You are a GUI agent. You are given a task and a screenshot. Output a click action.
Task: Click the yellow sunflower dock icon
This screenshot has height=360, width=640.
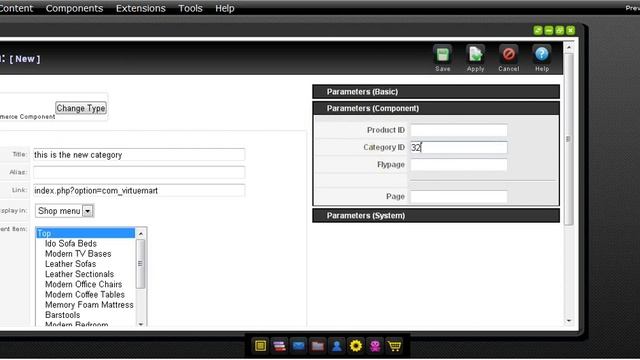pyautogui.click(x=356, y=346)
